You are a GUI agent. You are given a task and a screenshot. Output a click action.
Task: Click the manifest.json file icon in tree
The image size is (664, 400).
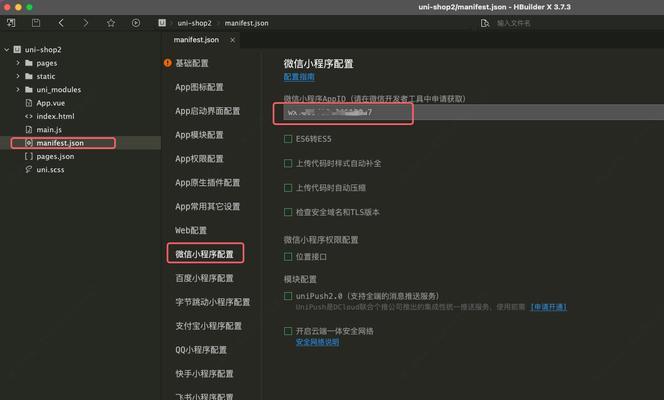(x=29, y=143)
